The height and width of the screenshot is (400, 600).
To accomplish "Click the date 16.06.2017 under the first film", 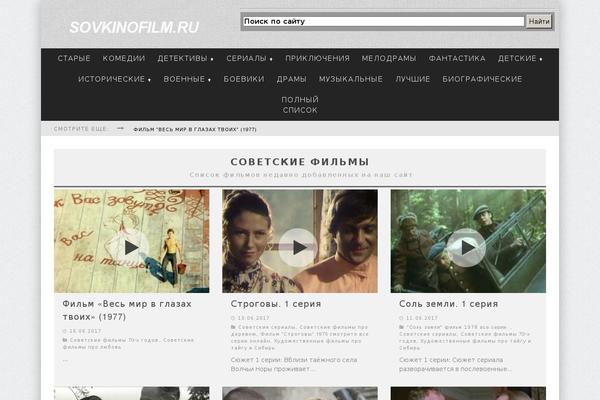I will click(85, 331).
